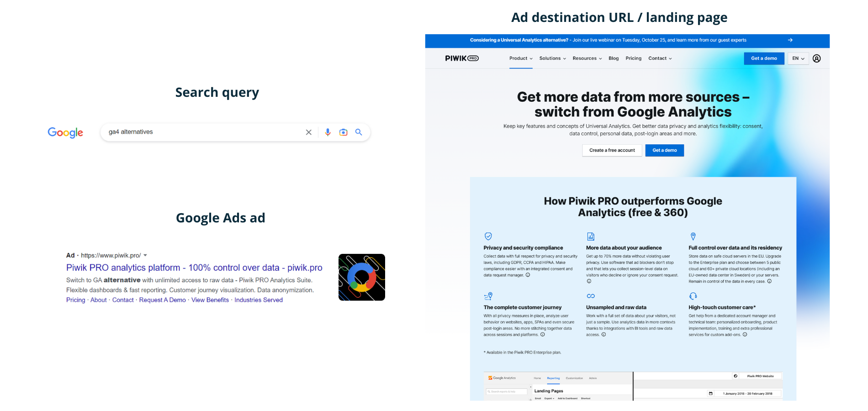Image resolution: width=868 pixels, height=411 pixels.
Task: Click the Pricing sitelink in the ad
Action: [76, 300]
